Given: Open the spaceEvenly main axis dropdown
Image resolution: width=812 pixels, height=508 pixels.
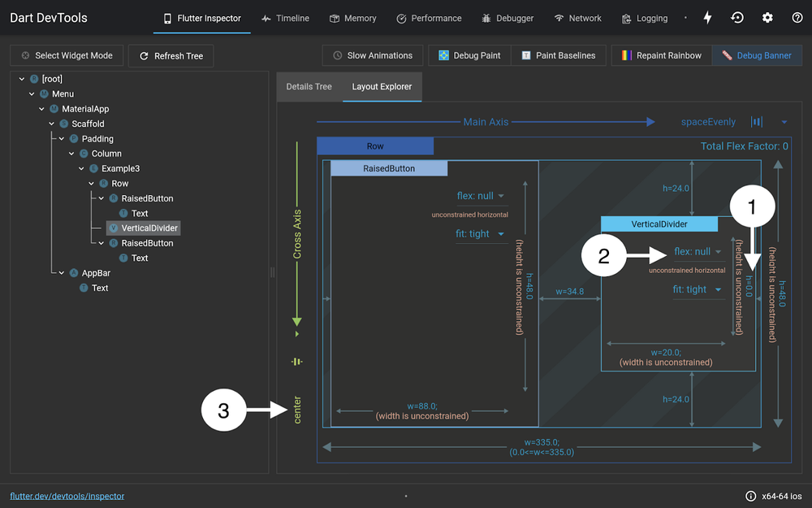Looking at the screenshot, I should (784, 122).
